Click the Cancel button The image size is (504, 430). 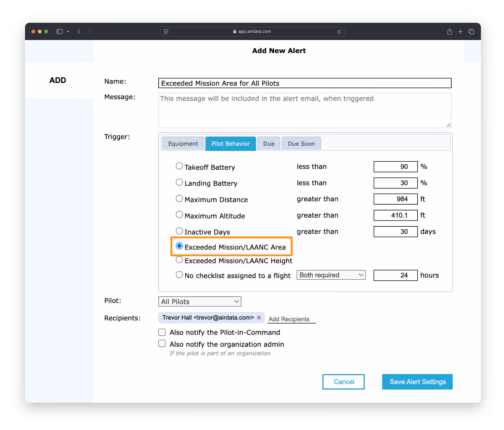(343, 382)
